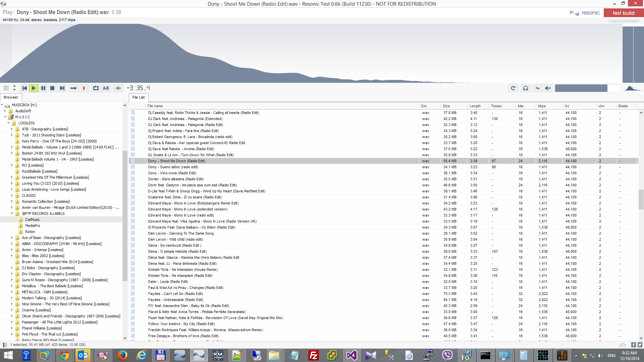Click the reload arrow icon
Screen dimensions: 644x362
click(x=513, y=88)
